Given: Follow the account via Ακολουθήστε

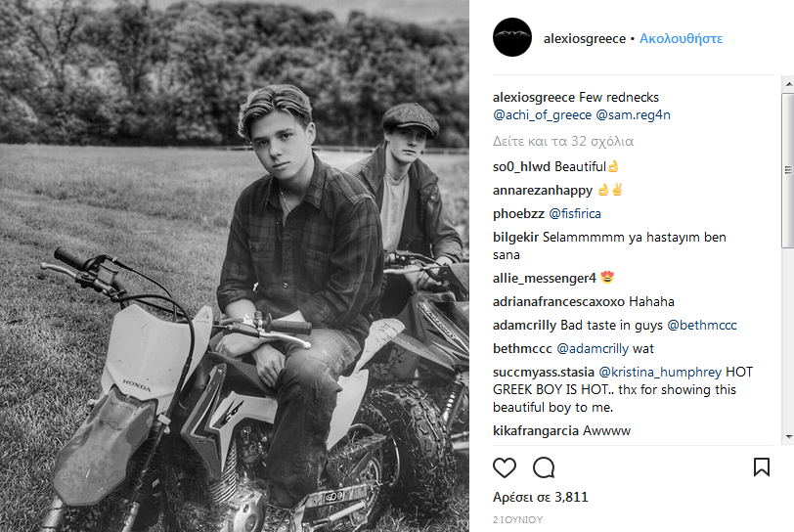Looking at the screenshot, I should pyautogui.click(x=681, y=39).
